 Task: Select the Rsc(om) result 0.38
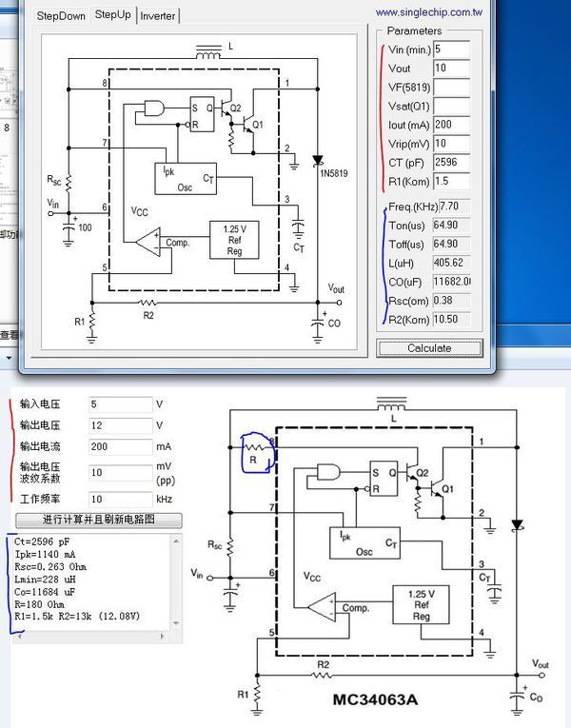[x=451, y=301]
